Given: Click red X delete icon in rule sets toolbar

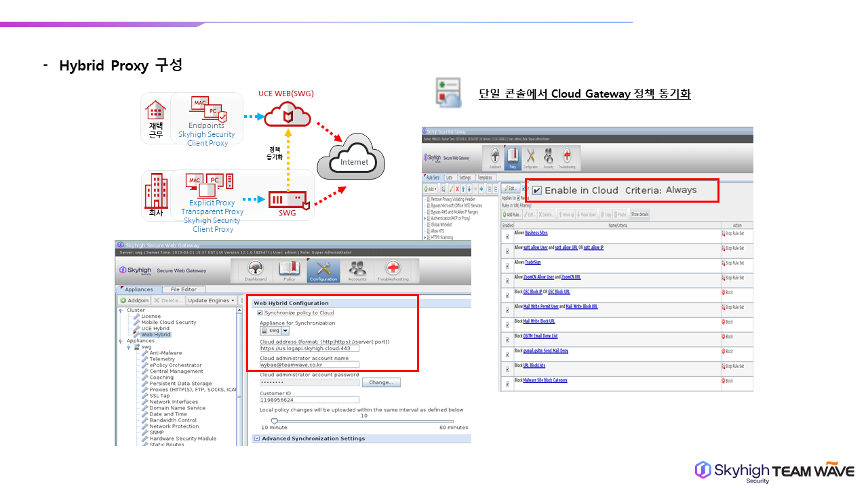Looking at the screenshot, I should coord(458,188).
